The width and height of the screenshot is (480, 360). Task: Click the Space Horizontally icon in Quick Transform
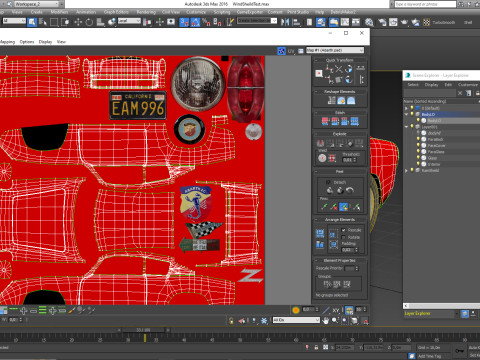(x=361, y=68)
